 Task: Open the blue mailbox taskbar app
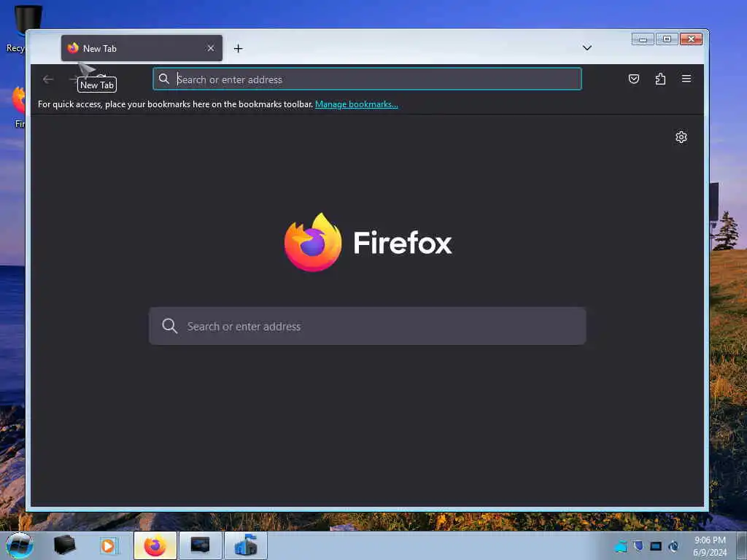click(x=246, y=545)
